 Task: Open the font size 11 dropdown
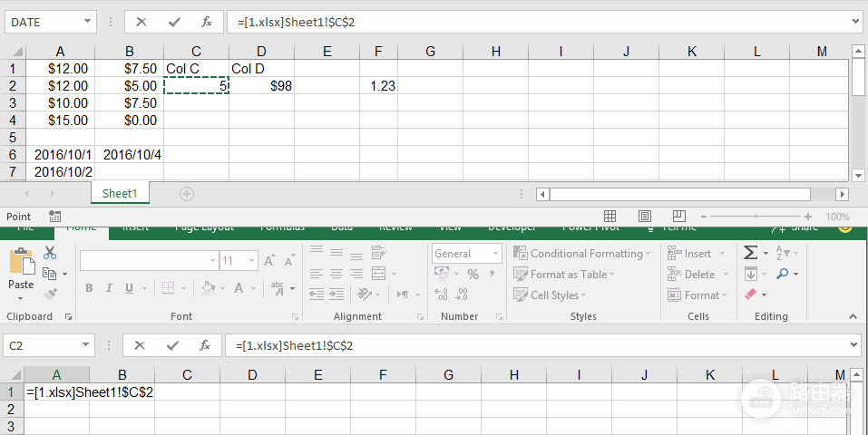click(252, 261)
